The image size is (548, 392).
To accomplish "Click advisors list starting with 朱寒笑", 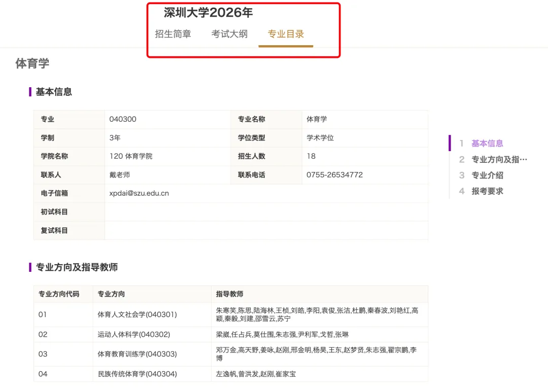I will point(317,314).
